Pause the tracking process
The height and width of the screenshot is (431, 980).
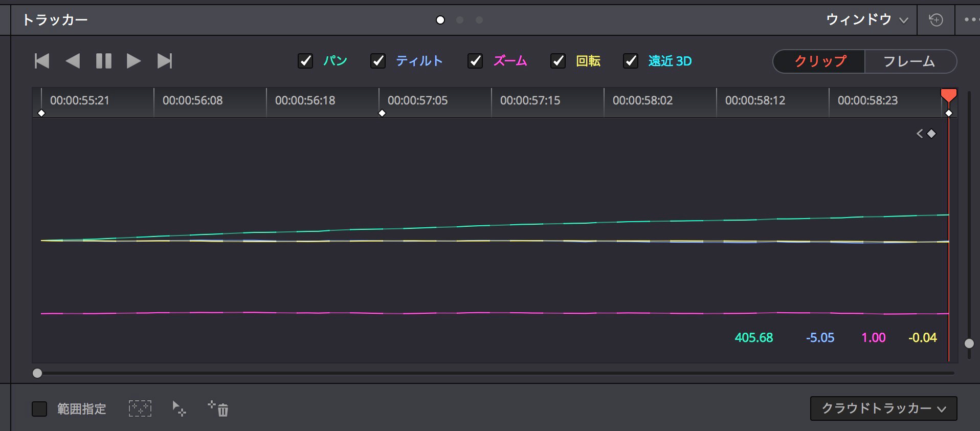click(103, 61)
